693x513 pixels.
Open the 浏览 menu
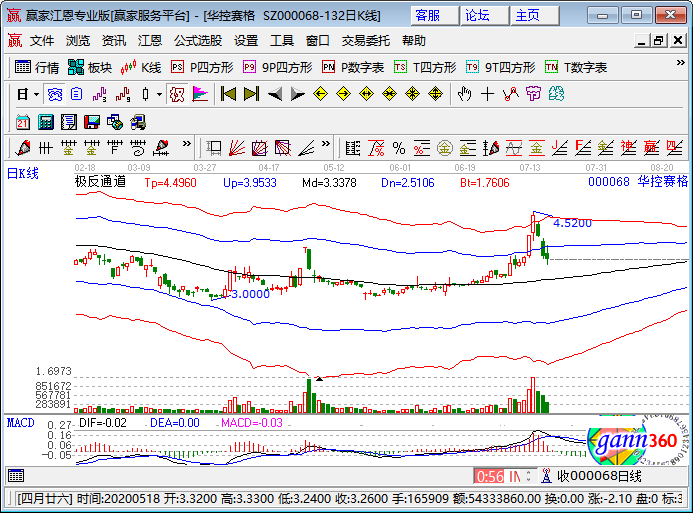pyautogui.click(x=78, y=41)
